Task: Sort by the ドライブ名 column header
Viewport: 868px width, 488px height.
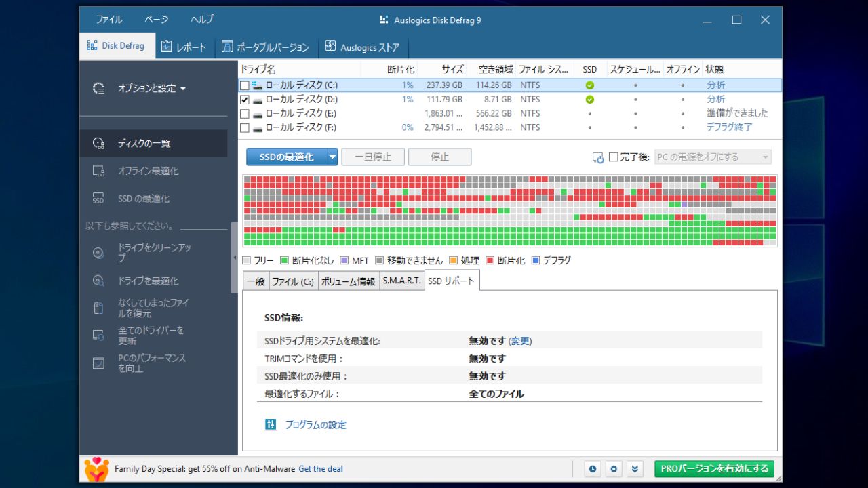Action: (300, 69)
